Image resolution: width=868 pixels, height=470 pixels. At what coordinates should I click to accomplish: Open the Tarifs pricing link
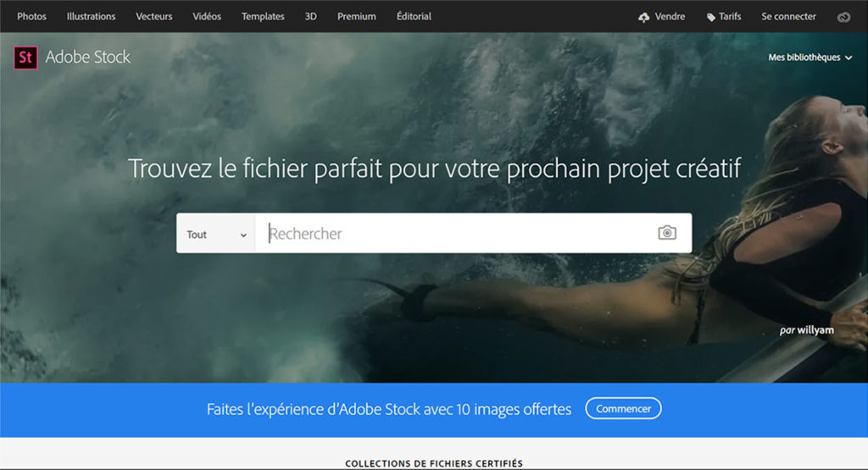click(730, 17)
